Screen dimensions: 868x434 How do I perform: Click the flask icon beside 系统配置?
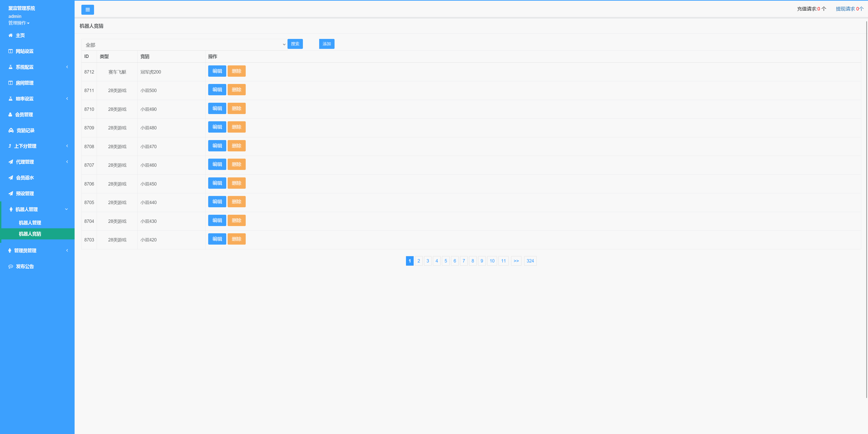click(x=10, y=67)
